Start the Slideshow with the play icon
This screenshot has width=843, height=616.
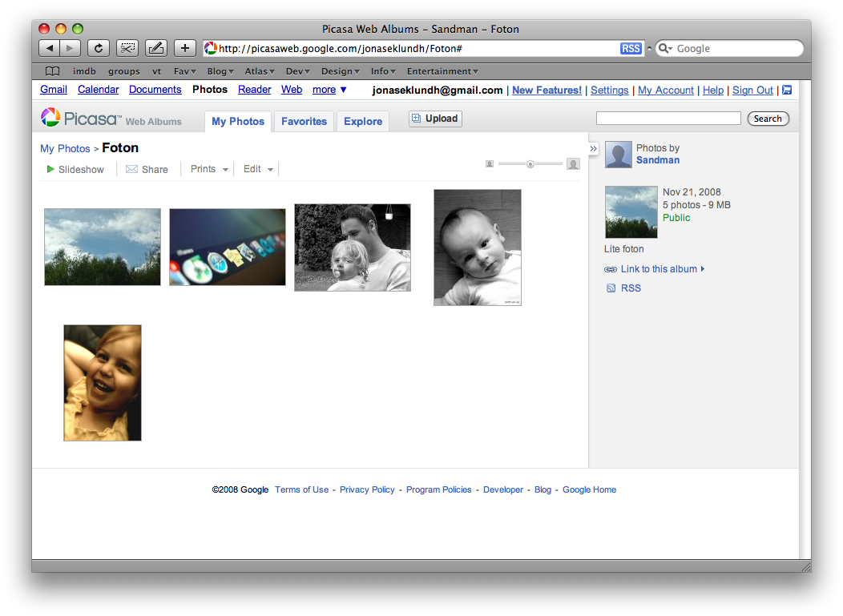point(50,169)
